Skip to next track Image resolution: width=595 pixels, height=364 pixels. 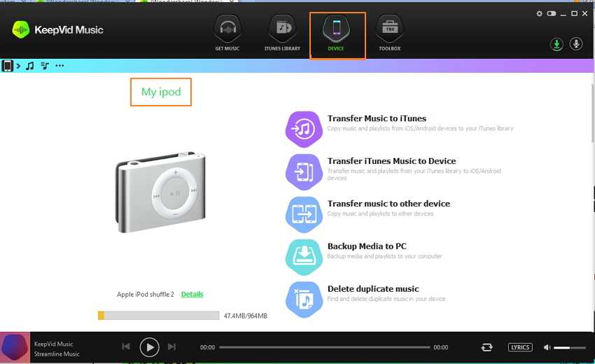pyautogui.click(x=172, y=346)
